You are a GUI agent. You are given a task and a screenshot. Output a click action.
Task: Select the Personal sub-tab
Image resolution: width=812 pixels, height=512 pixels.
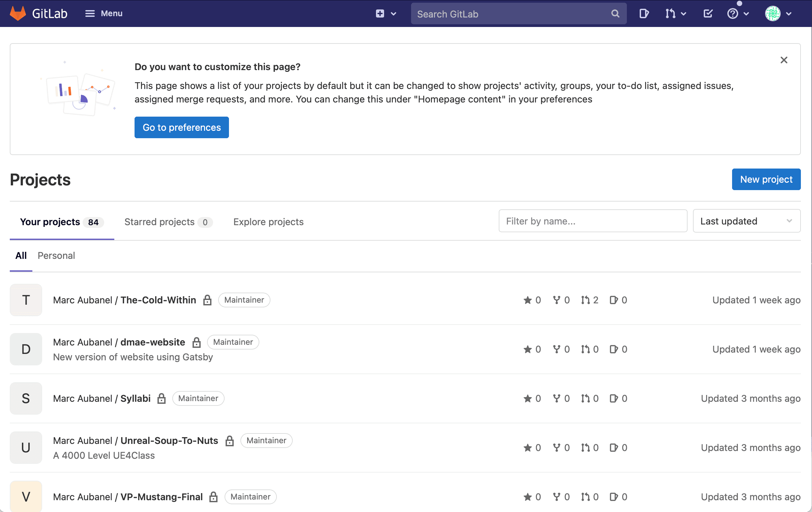56,255
